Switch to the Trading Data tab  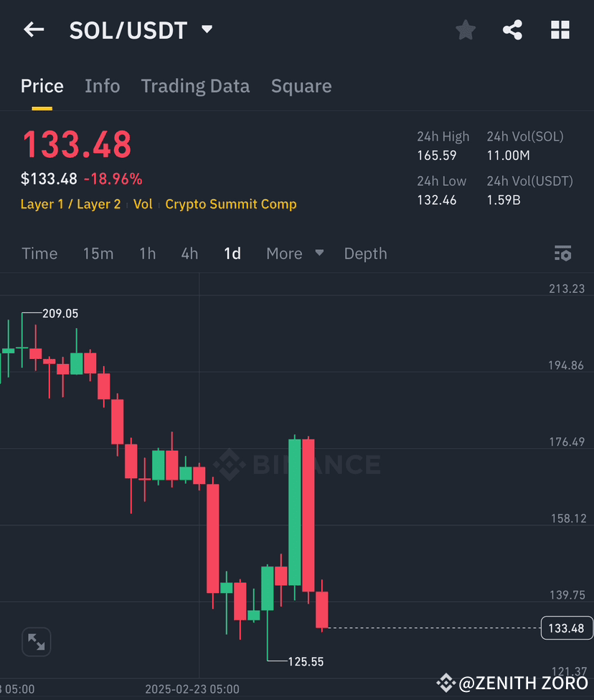[x=195, y=85]
